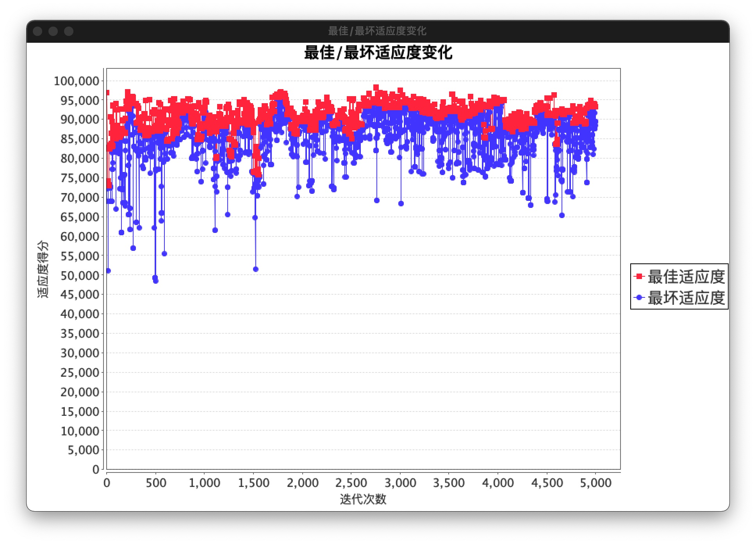Minimize the chart window
756x544 pixels.
53,31
